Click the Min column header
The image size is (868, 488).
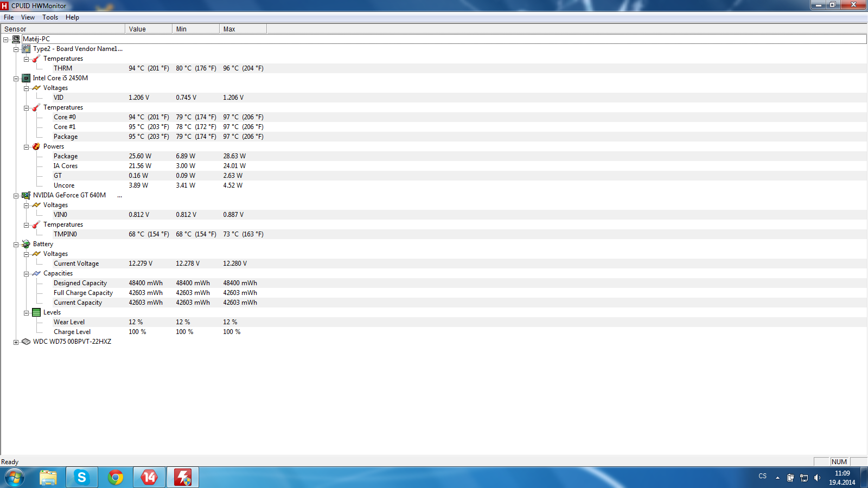196,29
